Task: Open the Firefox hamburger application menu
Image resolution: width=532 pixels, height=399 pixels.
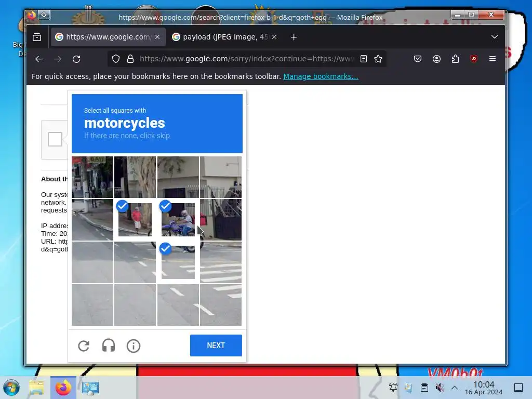Action: click(493, 59)
